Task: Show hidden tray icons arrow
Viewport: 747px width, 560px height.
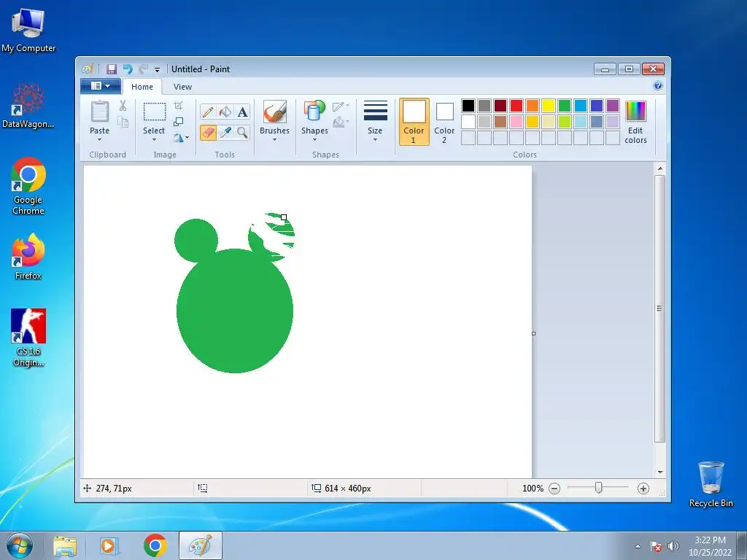Action: [x=638, y=546]
